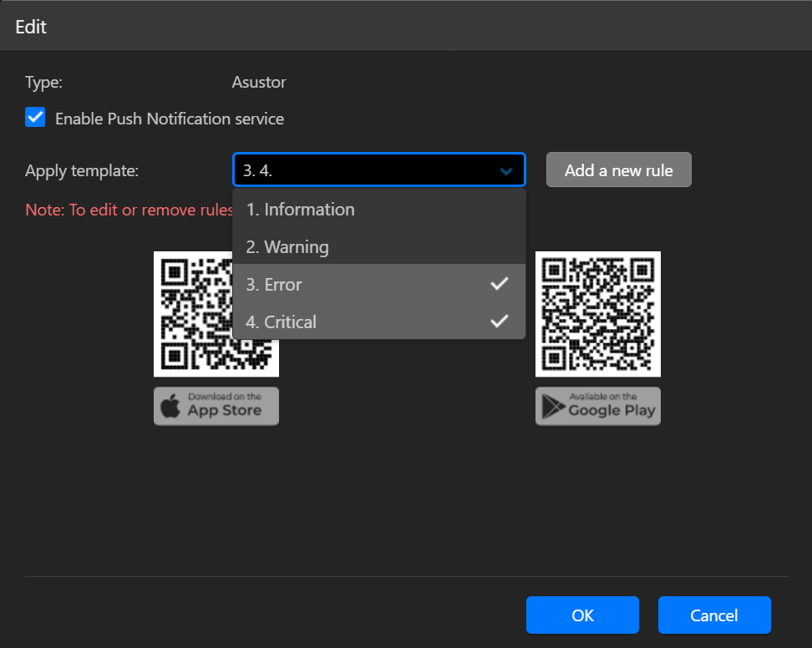Open the Download on the App Store badge
The width and height of the screenshot is (812, 648).
click(x=216, y=406)
